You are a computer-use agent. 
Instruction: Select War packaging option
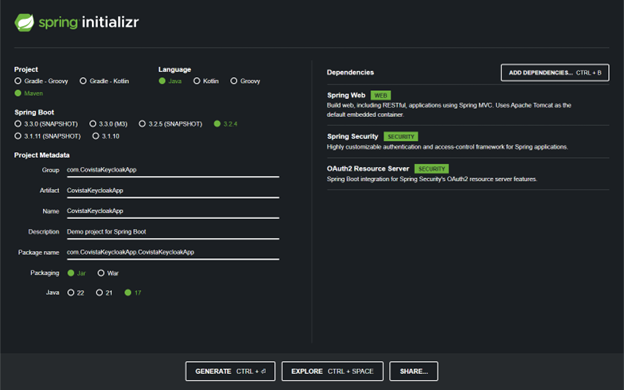pyautogui.click(x=108, y=273)
